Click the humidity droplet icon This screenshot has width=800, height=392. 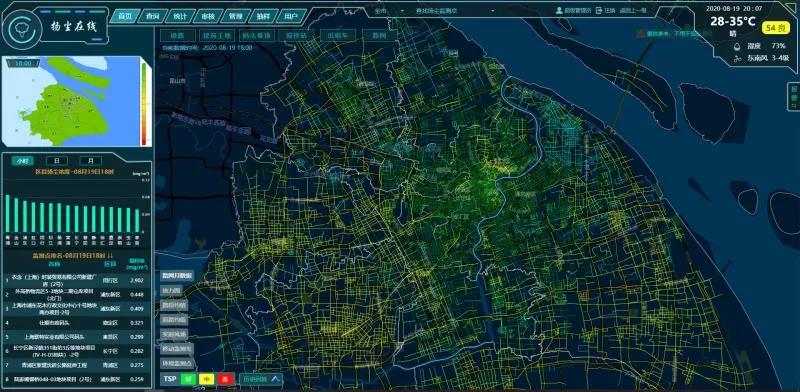(x=736, y=45)
